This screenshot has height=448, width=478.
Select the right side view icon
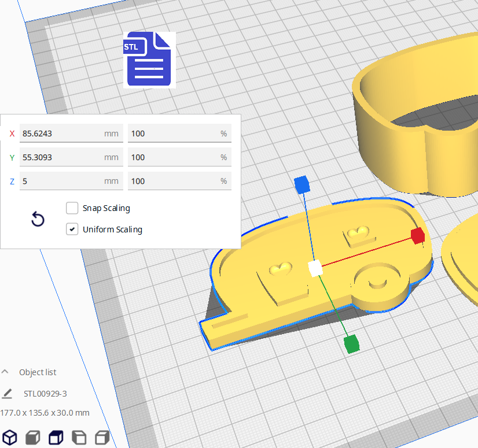[102, 438]
